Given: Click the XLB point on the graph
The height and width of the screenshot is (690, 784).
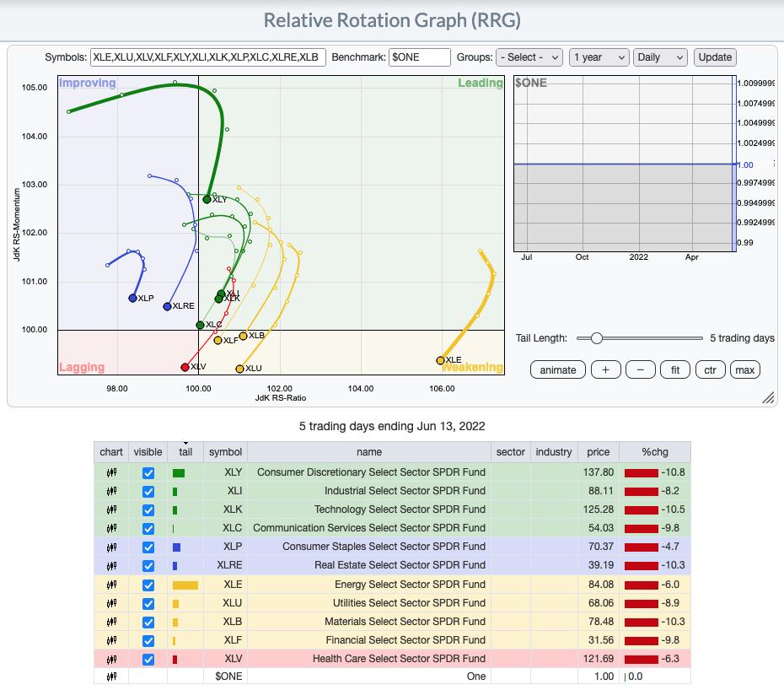Looking at the screenshot, I should pyautogui.click(x=243, y=336).
